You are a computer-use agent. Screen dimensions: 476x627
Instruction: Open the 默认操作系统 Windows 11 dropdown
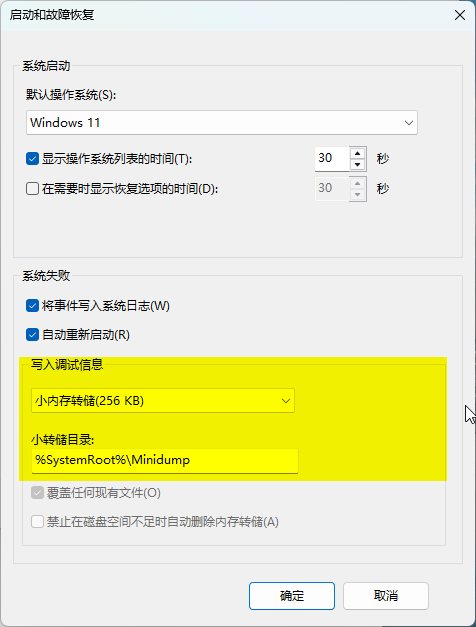tap(222, 122)
